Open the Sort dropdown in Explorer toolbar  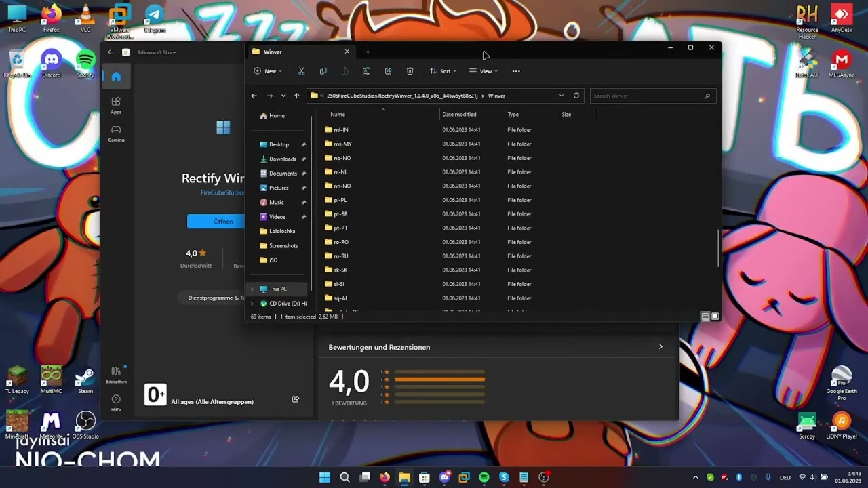443,71
